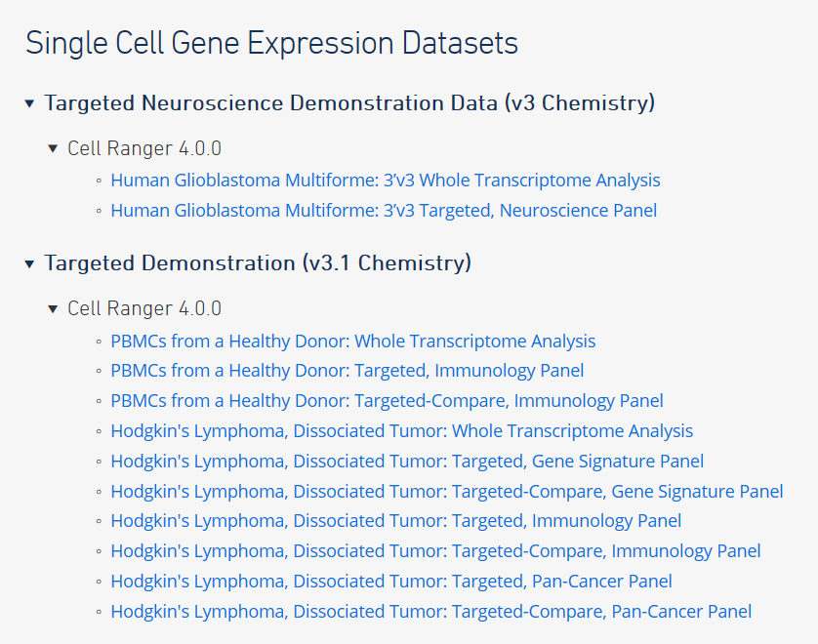Open Hodgkin's Lymphoma Targeted Gene Signature Panel
818x644 pixels.
pos(407,461)
